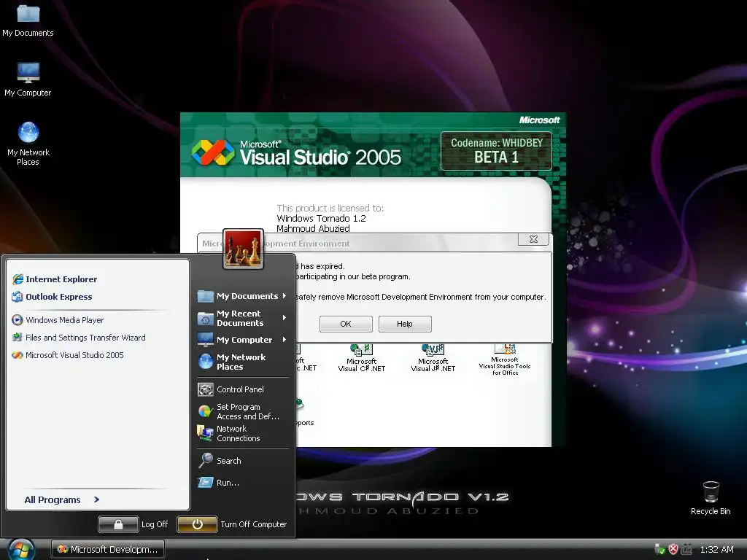Image resolution: width=747 pixels, height=560 pixels.
Task: Click Microsoft Visual J# .NET icon
Action: [433, 358]
